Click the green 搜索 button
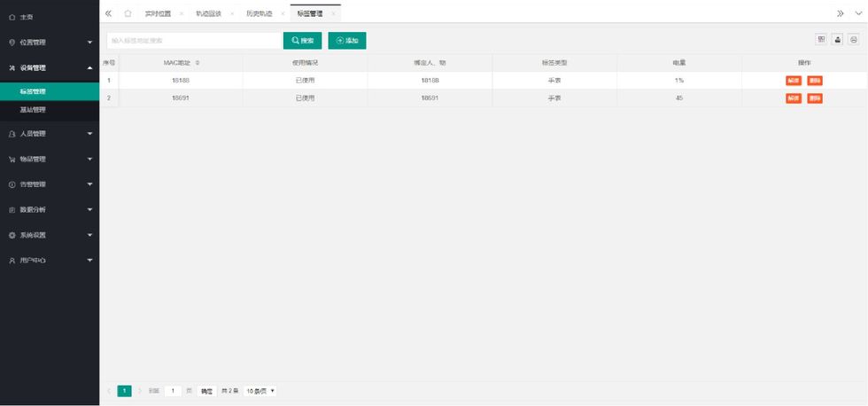Viewport: 868px width, 406px height. tap(302, 41)
